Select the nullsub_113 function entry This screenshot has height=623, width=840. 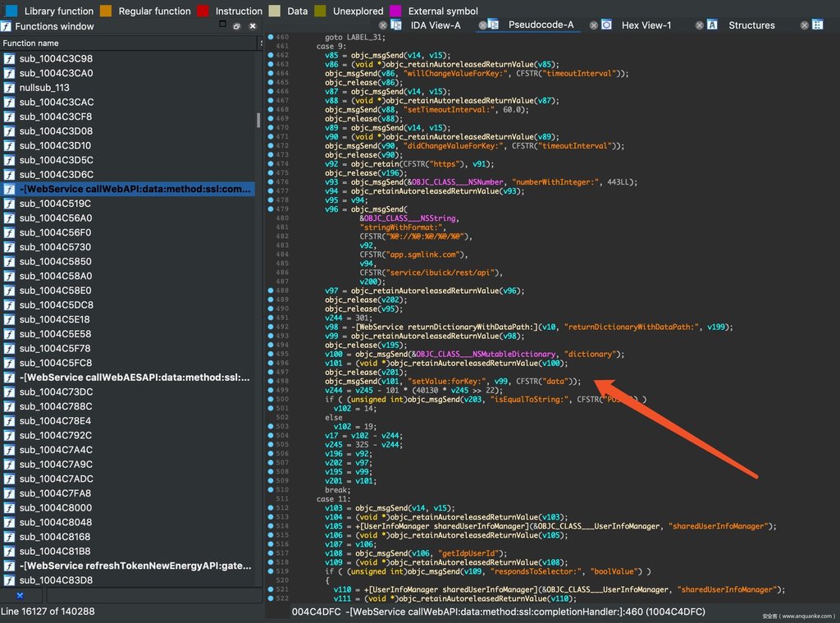tap(44, 87)
